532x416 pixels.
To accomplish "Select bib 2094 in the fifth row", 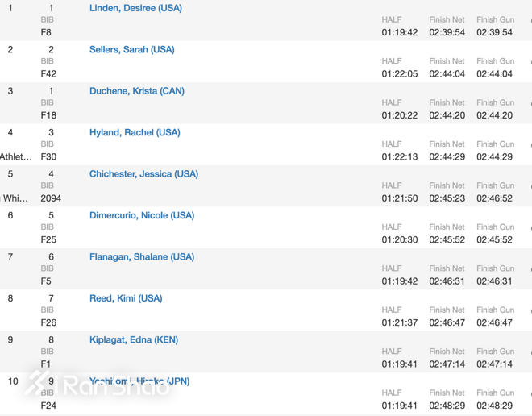I will (x=51, y=198).
